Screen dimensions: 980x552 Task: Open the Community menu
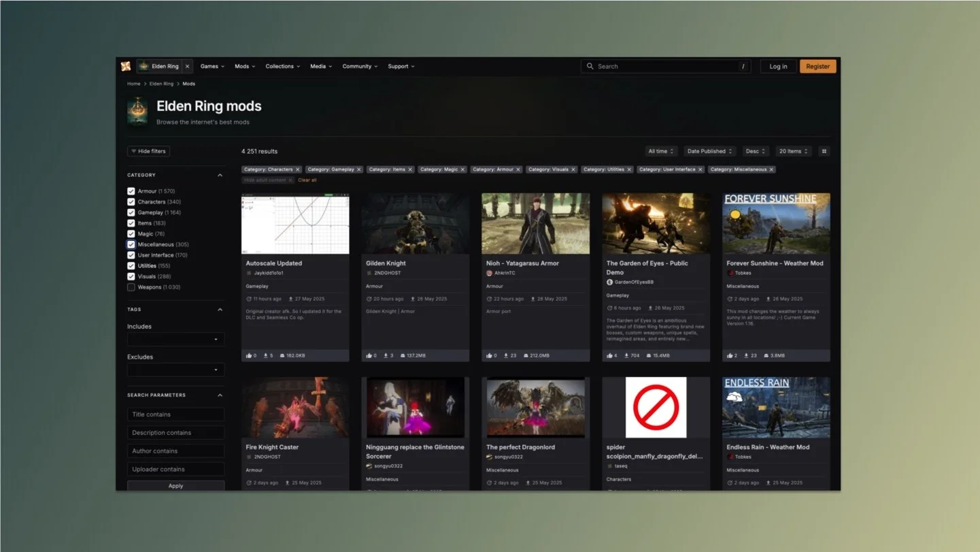coord(360,66)
